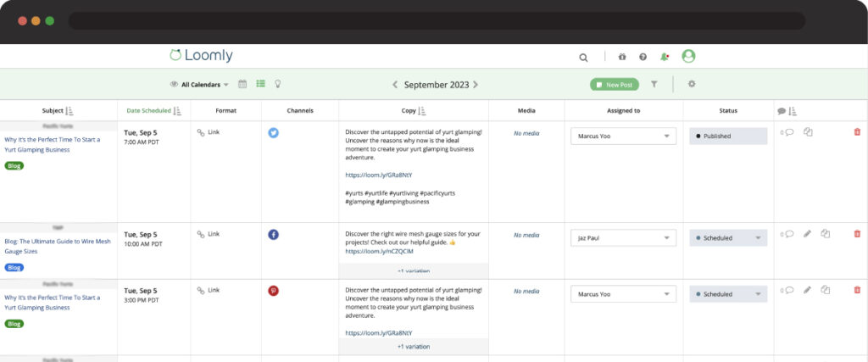Screen dimensions: 868x362
Task: Click the September 2023 month label
Action: (437, 85)
